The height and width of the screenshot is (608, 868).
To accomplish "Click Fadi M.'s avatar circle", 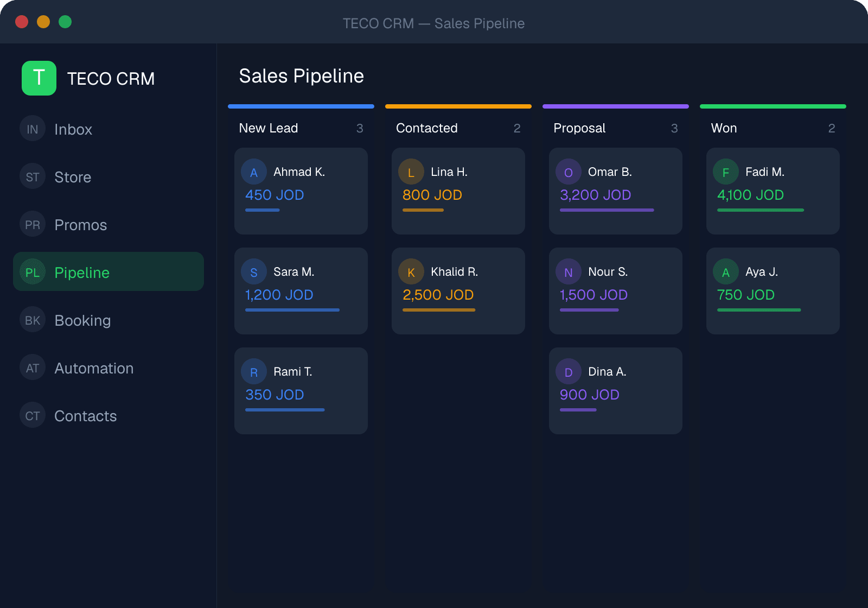I will pos(726,172).
